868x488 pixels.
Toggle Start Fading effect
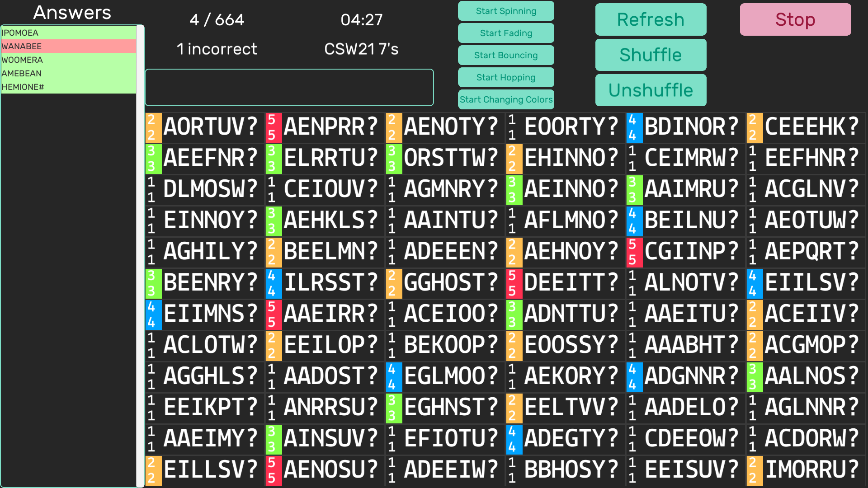506,33
